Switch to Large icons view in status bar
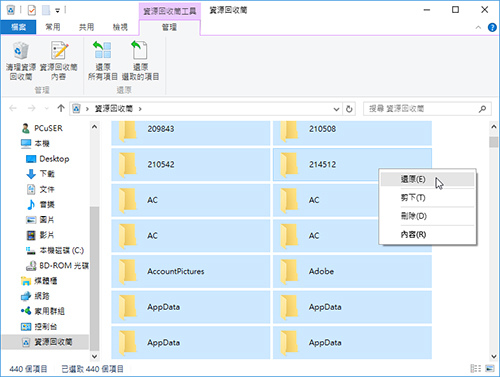This screenshot has width=500, height=377. coord(490,368)
